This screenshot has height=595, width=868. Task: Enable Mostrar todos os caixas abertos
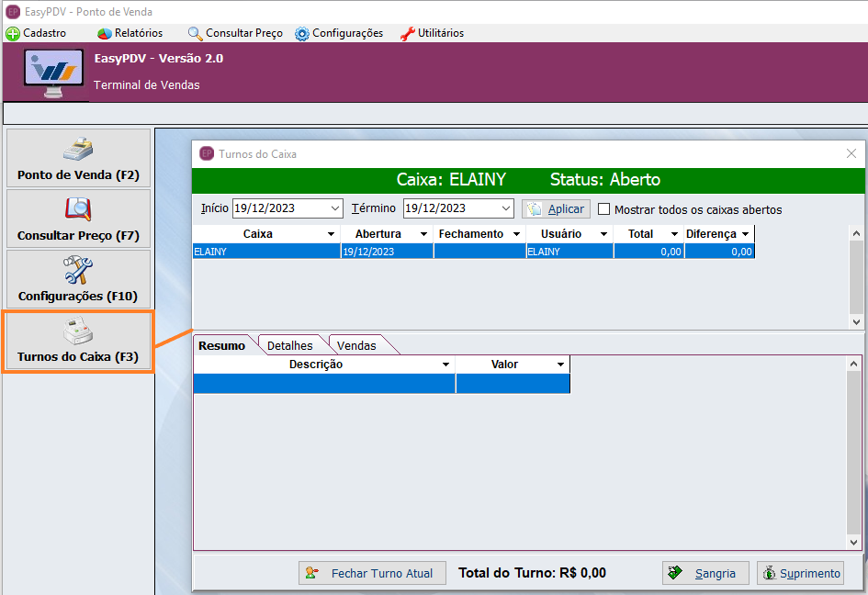(604, 209)
